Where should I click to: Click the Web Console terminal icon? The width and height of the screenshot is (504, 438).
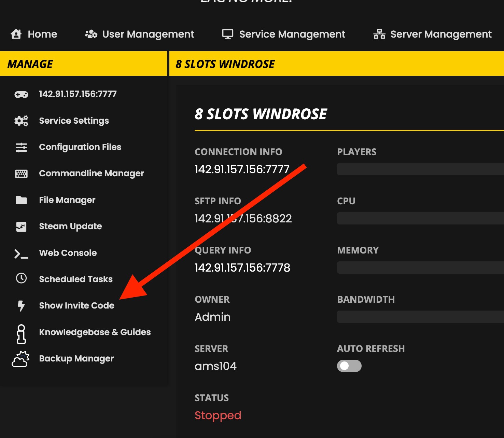[x=21, y=254]
